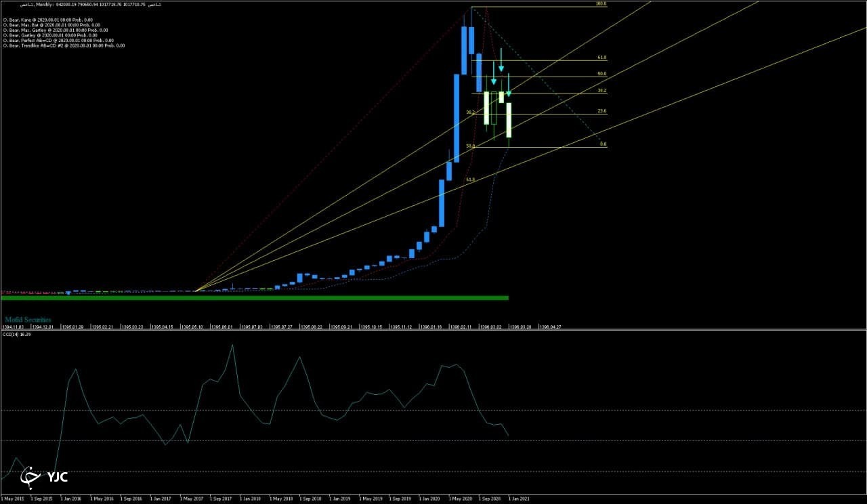Select the first white candle after the blue candles
The height and width of the screenshot is (504, 867).
coord(486,108)
